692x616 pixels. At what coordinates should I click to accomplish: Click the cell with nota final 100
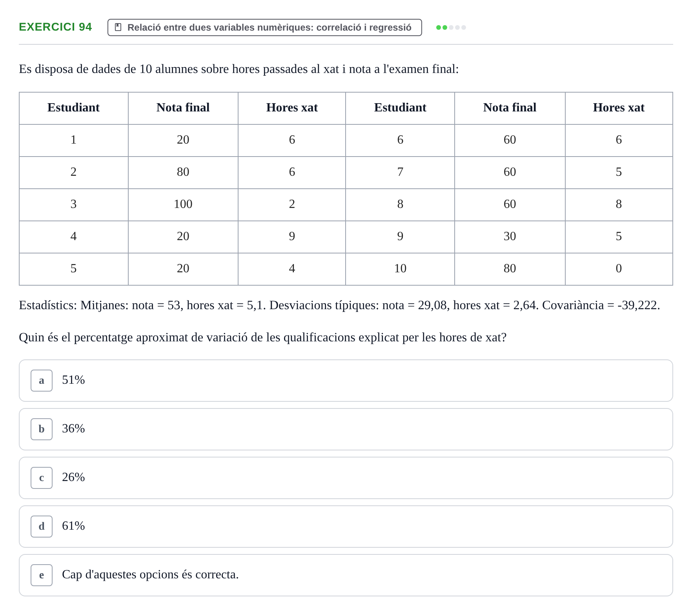(x=183, y=204)
